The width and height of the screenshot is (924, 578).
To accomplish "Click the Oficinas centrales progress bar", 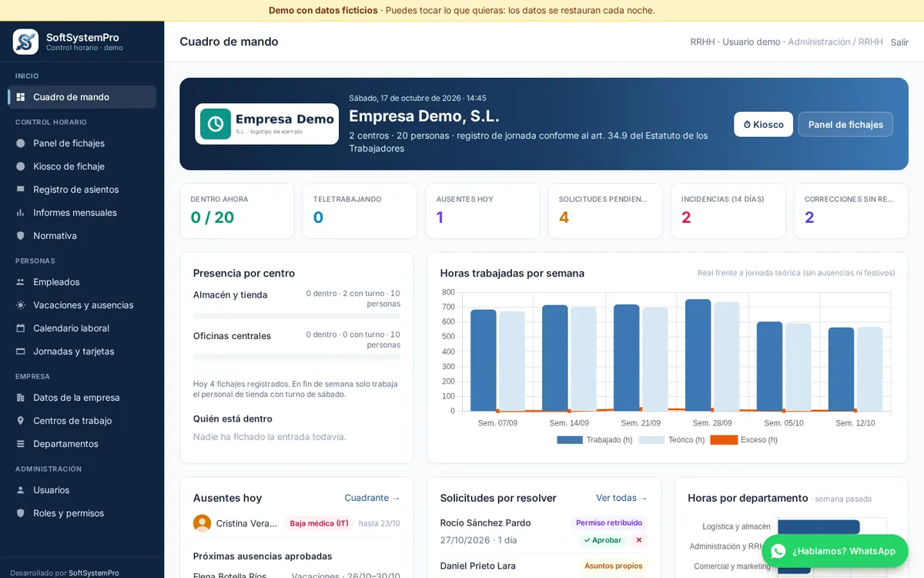I will [x=296, y=358].
